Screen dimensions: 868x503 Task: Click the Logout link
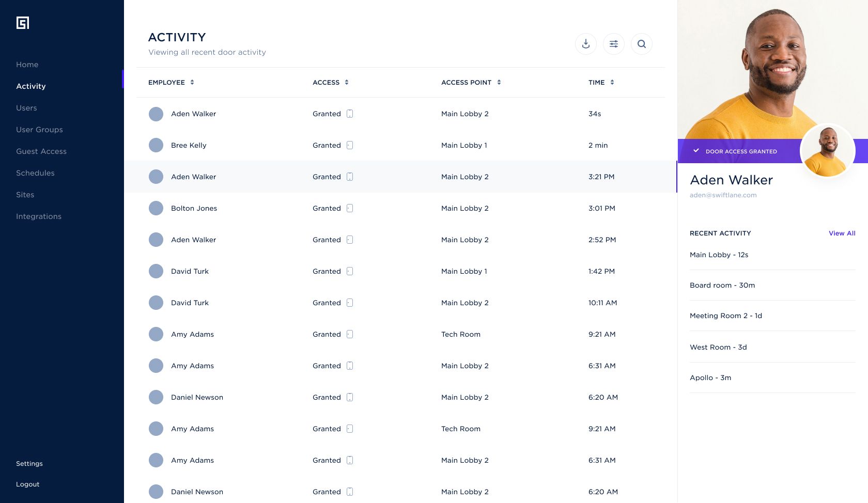tap(28, 484)
